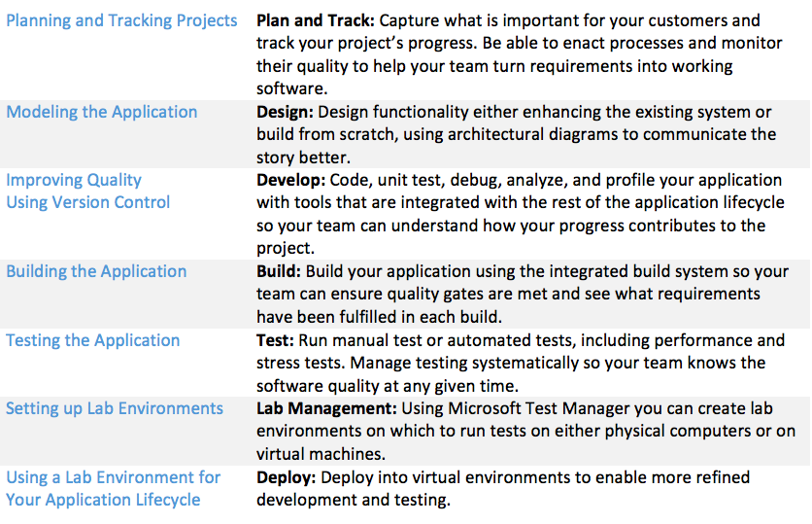Open the Modeling the Application link
Viewport: 812px width, 524px height.
pyautogui.click(x=101, y=112)
